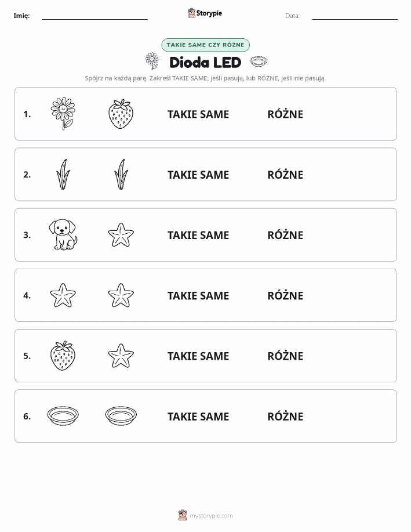Click the small flower next to title
The image size is (411, 532).
coord(152,61)
